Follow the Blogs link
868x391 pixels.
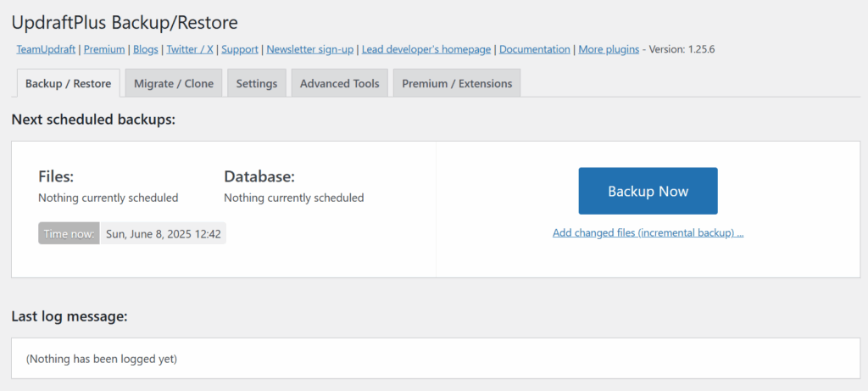[x=146, y=49]
